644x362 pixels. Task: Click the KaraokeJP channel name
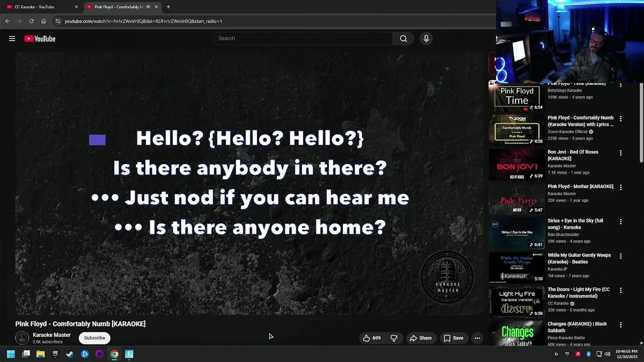point(556,269)
